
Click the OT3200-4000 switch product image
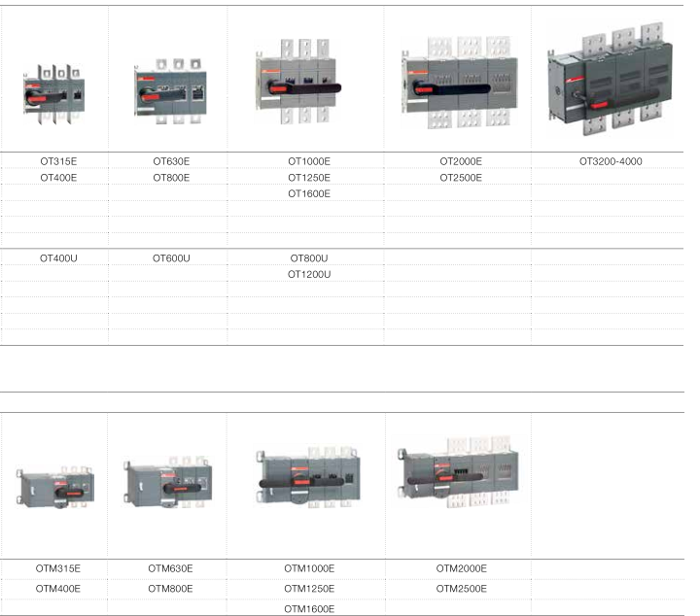(611, 79)
